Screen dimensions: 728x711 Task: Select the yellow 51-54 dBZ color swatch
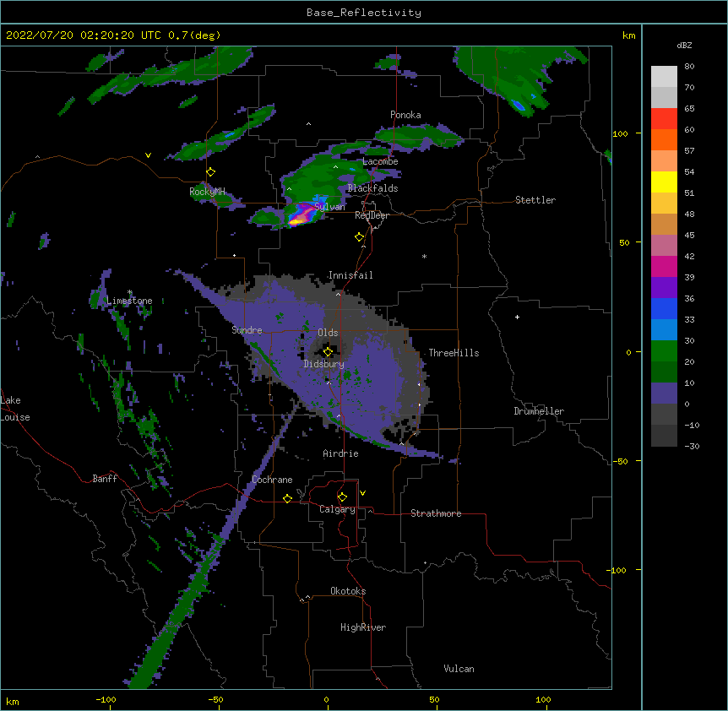coord(664,182)
